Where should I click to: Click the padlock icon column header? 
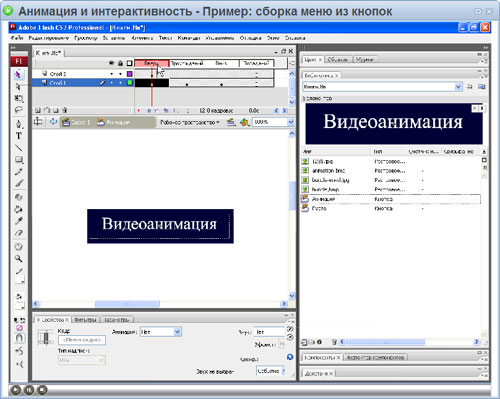tap(120, 63)
